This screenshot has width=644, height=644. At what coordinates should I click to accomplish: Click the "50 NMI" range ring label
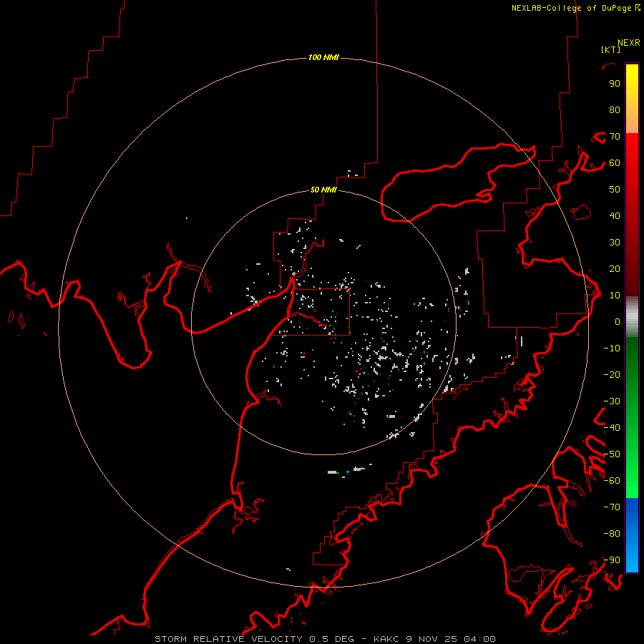click(323, 190)
